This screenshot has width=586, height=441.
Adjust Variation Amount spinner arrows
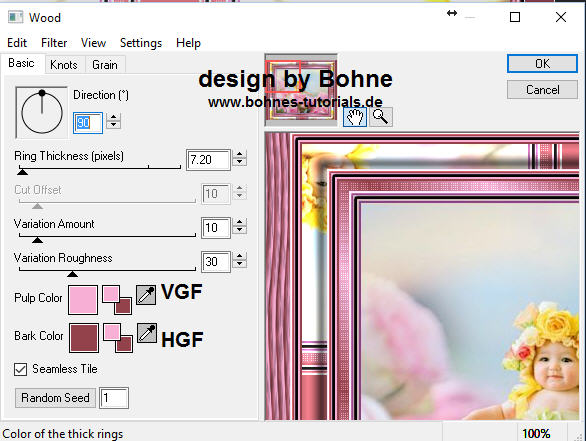coord(240,226)
